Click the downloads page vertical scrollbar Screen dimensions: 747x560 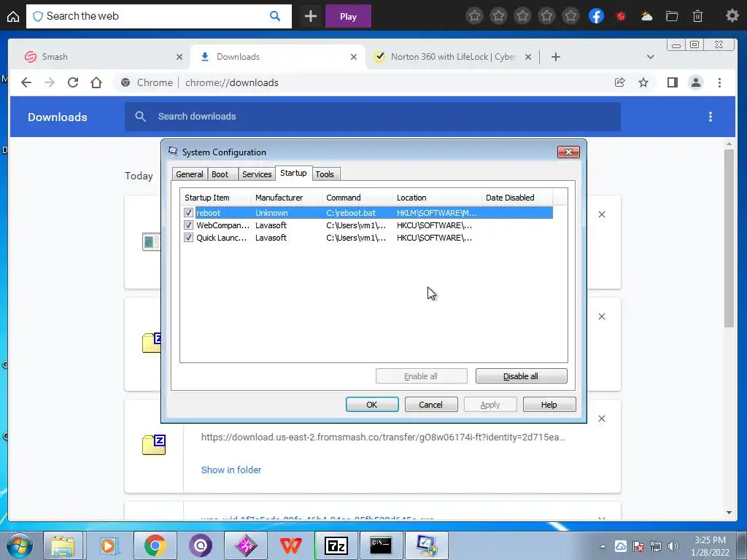tap(729, 238)
